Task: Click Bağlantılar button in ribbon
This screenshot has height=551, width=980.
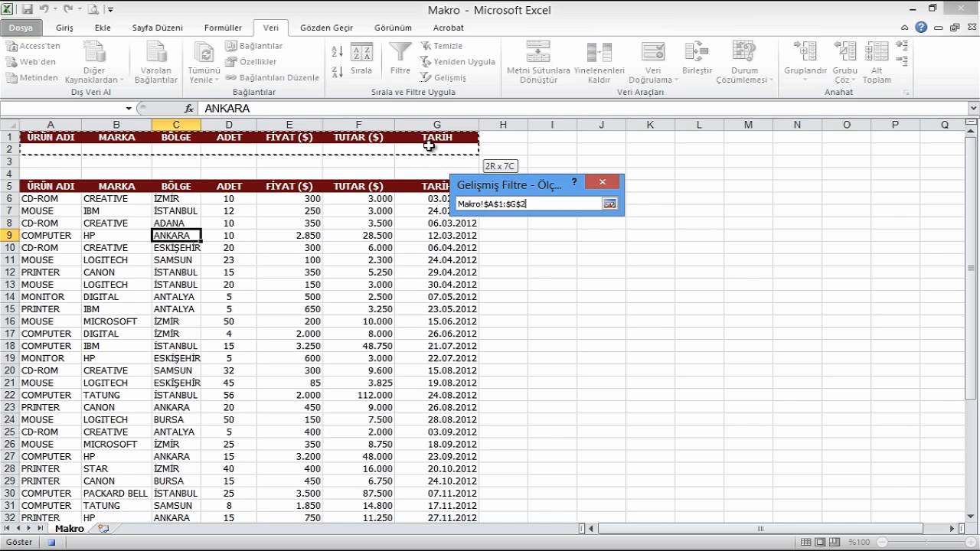Action: 254,46
